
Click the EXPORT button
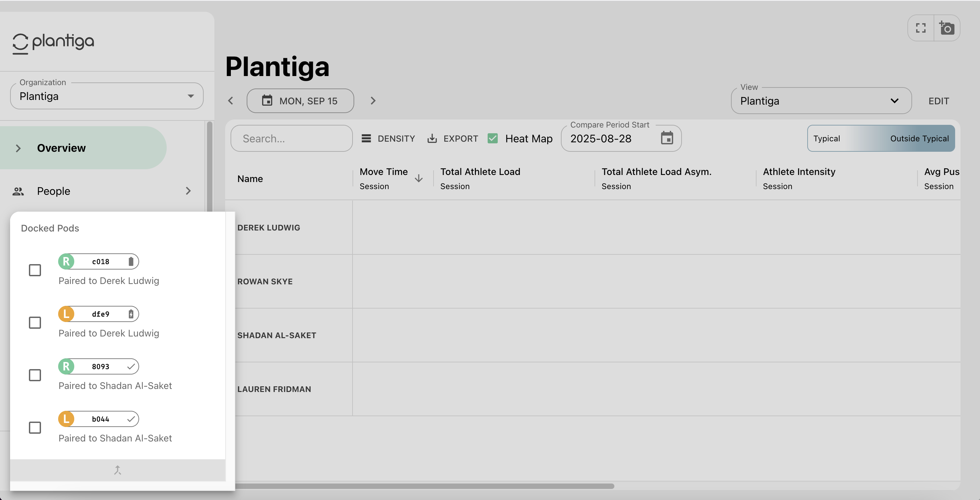(x=453, y=138)
